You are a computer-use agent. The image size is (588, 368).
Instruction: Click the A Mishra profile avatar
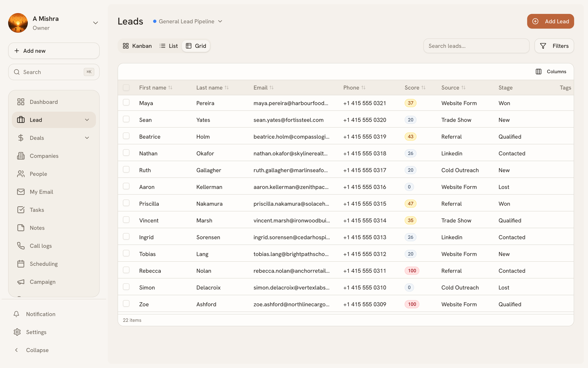18,23
